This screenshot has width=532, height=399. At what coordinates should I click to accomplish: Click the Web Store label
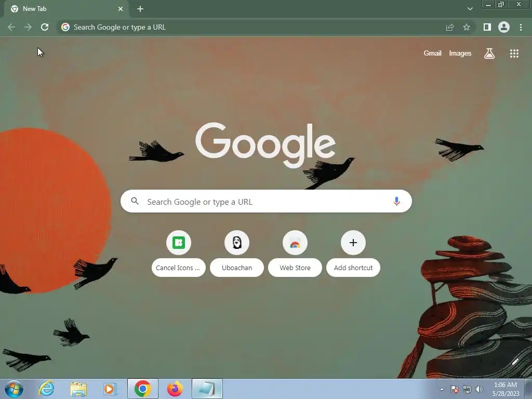[295, 268]
